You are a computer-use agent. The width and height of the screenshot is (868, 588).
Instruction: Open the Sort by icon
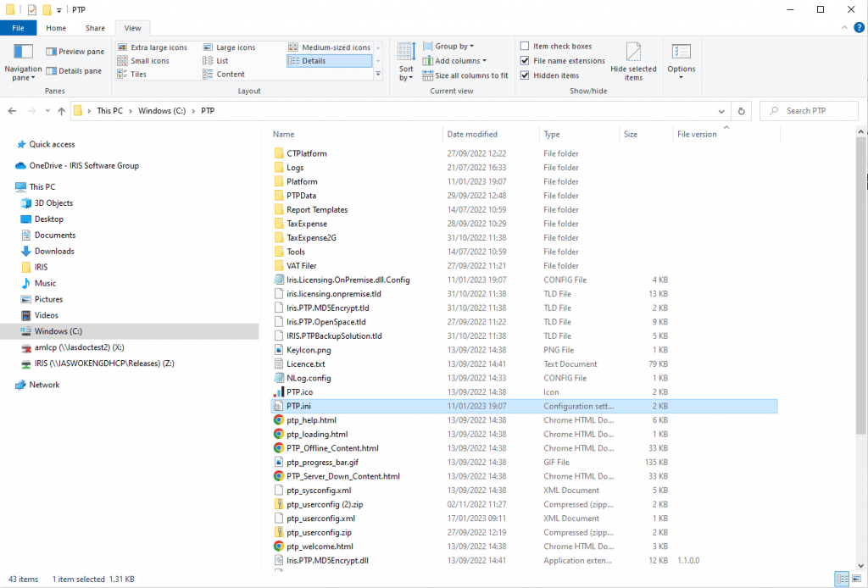pos(407,59)
